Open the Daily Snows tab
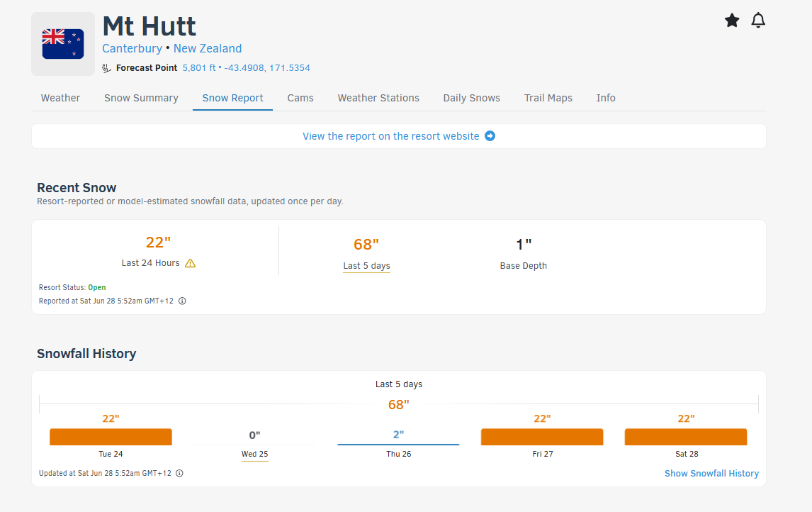This screenshot has width=812, height=512. pyautogui.click(x=472, y=98)
